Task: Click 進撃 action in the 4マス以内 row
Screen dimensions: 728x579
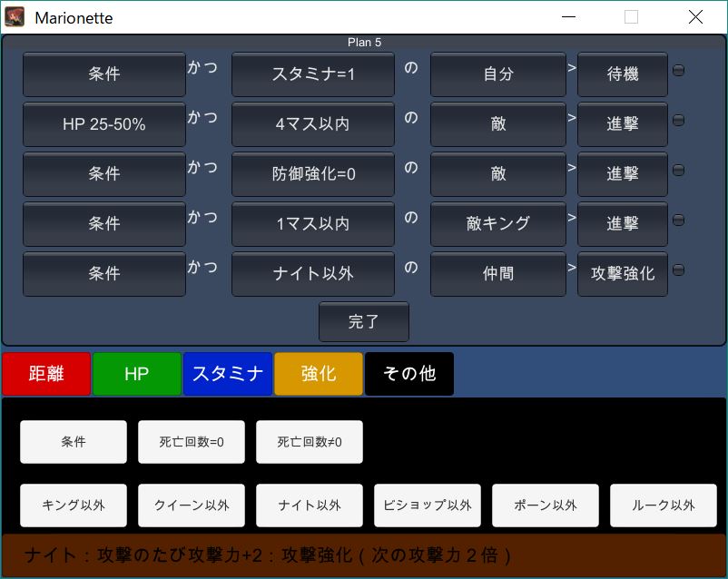Action: click(x=623, y=124)
